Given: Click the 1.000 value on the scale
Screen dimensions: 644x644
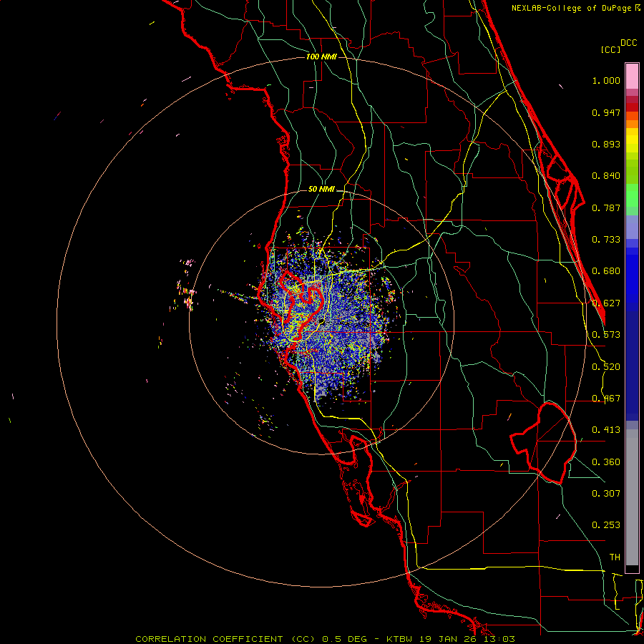Looking at the screenshot, I should [606, 80].
